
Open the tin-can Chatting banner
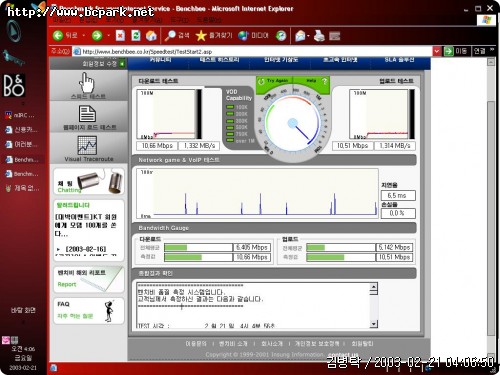coord(89,181)
